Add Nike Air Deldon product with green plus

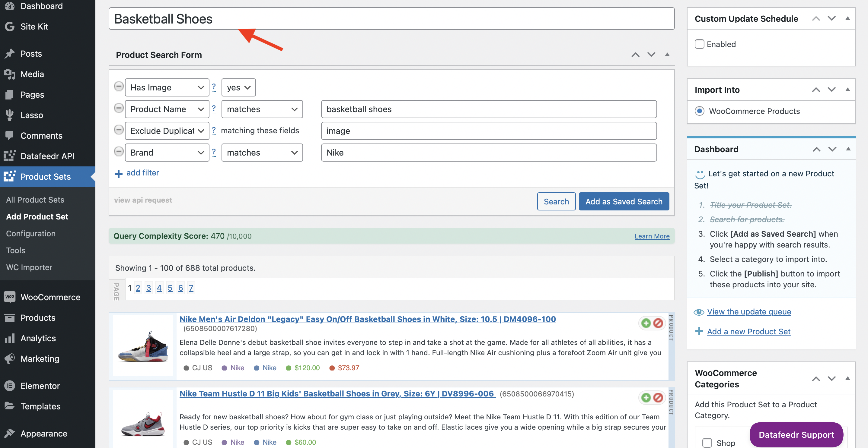point(646,323)
